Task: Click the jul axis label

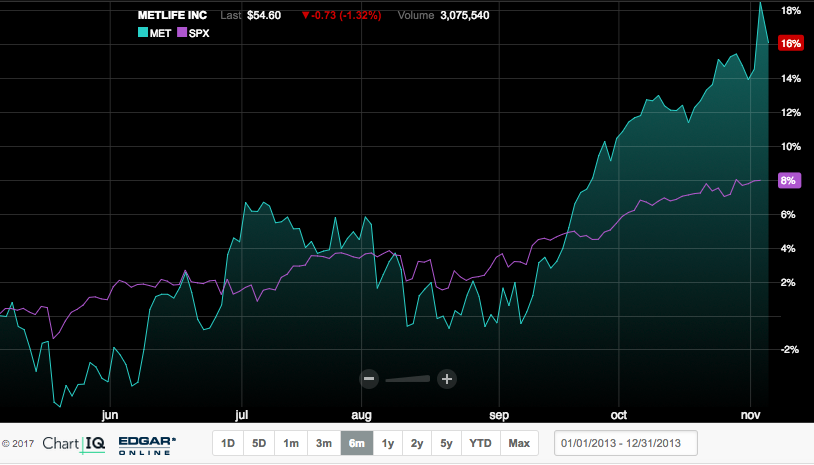Action: pos(241,415)
